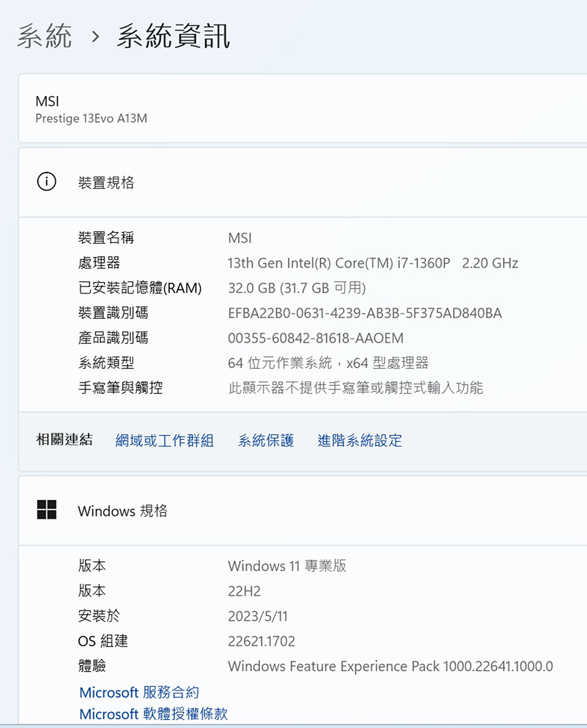Go back to 系統 breadcrumb
The height and width of the screenshot is (728, 587).
tap(45, 36)
